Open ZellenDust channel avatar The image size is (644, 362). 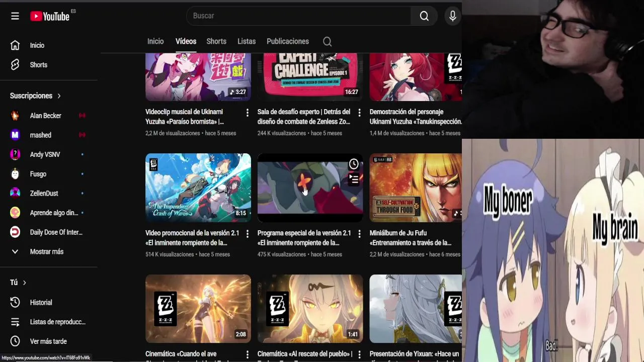(x=15, y=193)
